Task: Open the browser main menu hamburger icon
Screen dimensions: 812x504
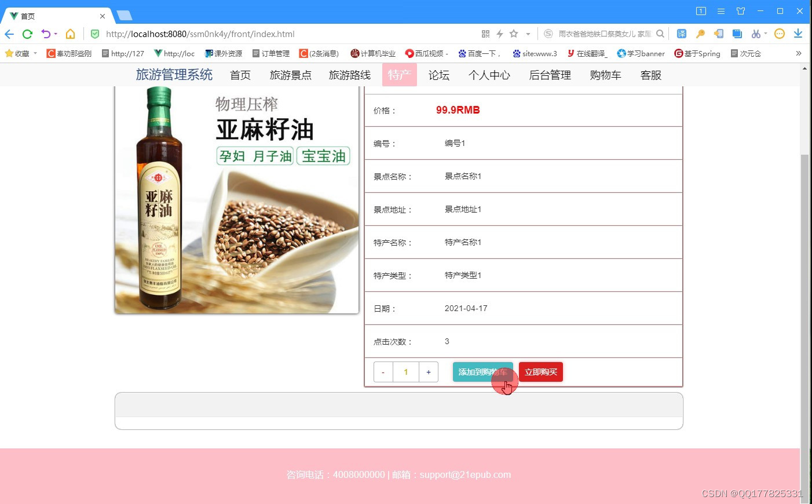Action: point(721,11)
